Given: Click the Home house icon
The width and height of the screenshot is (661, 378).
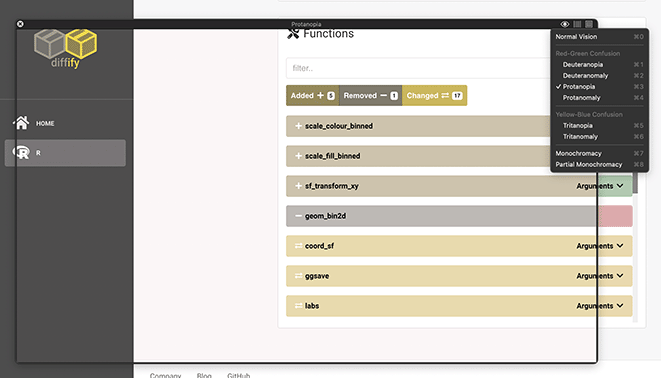Looking at the screenshot, I should tap(21, 123).
